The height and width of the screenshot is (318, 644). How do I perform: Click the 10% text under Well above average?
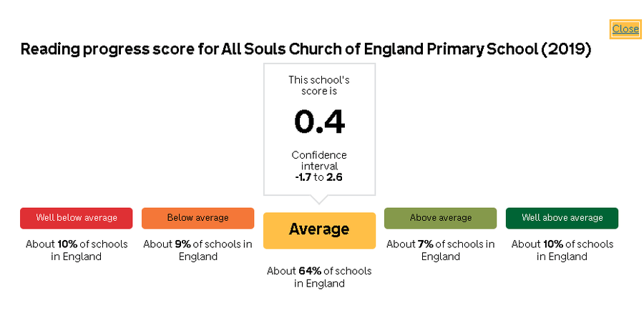point(553,244)
